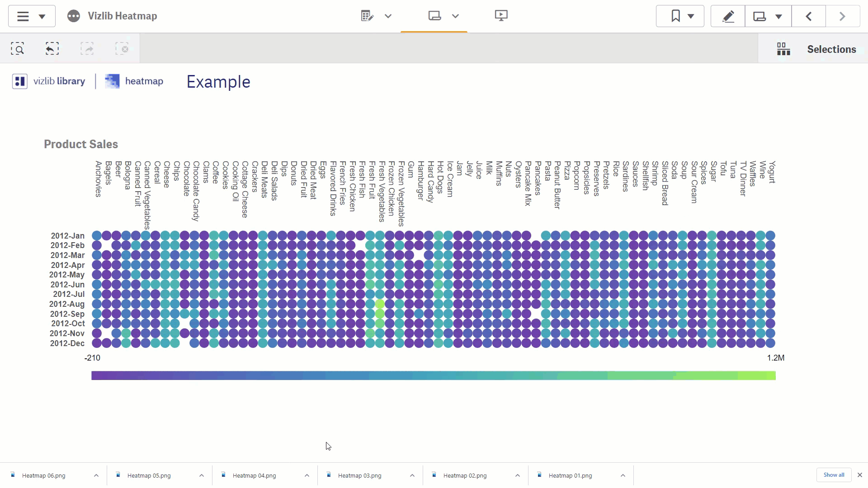Select the 2012-Dec row label
868x488 pixels.
pyautogui.click(x=67, y=343)
